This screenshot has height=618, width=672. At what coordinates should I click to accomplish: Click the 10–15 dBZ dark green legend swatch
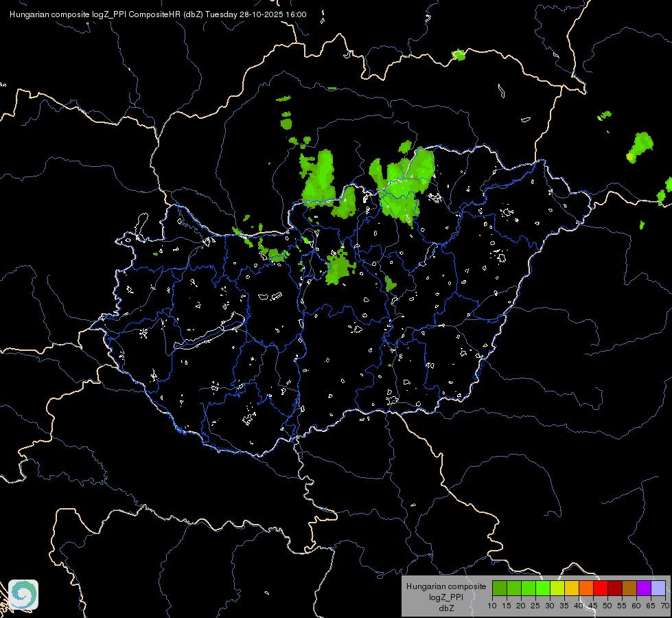tap(499, 588)
